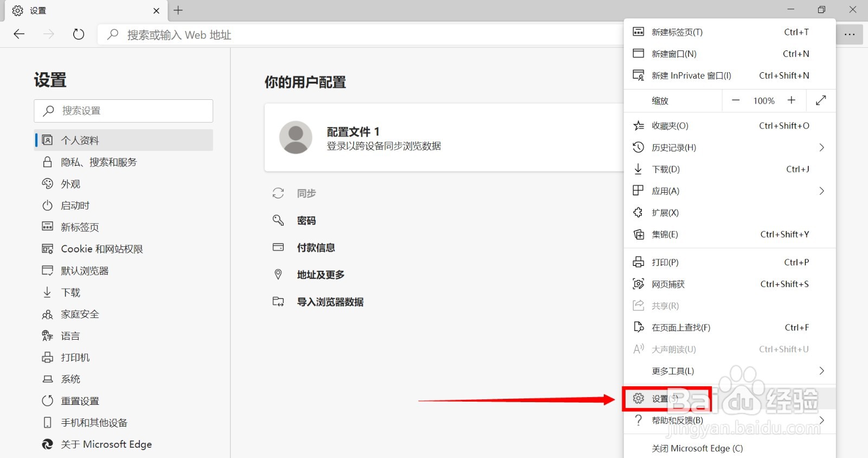Click the 网页捕获 camera icon

point(639,284)
